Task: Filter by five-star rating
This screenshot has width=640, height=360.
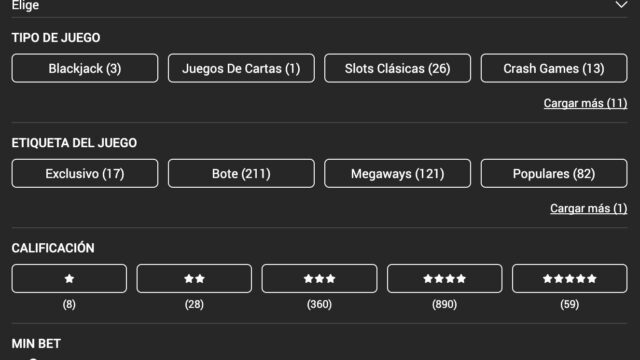Action: pyautogui.click(x=570, y=278)
